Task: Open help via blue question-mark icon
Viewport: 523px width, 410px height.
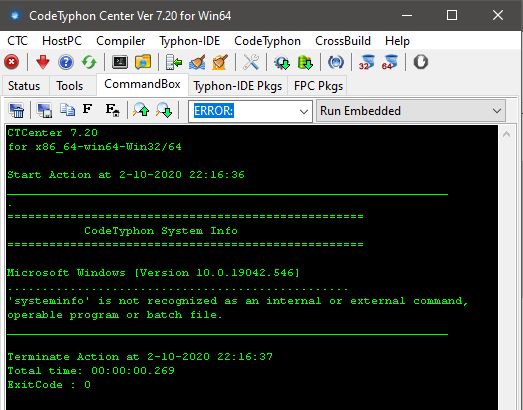Action: click(66, 62)
